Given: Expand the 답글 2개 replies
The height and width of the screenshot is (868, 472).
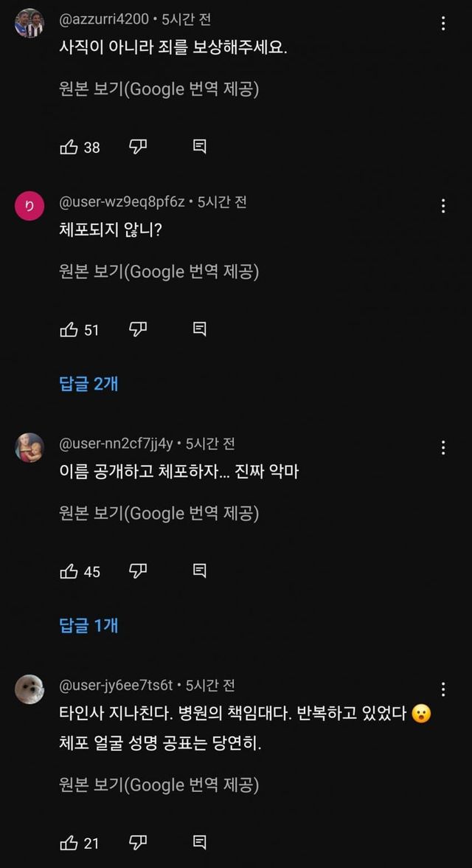Looking at the screenshot, I should (x=88, y=383).
